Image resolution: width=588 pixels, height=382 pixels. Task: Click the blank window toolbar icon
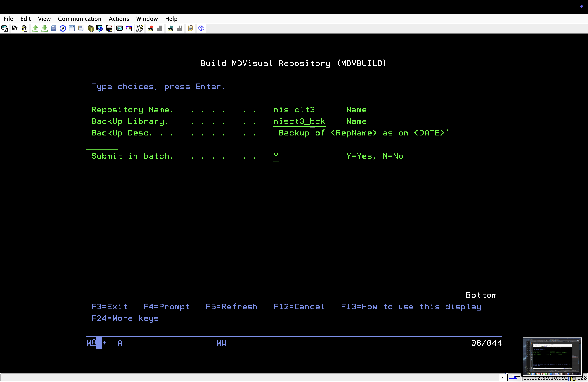[72, 28]
